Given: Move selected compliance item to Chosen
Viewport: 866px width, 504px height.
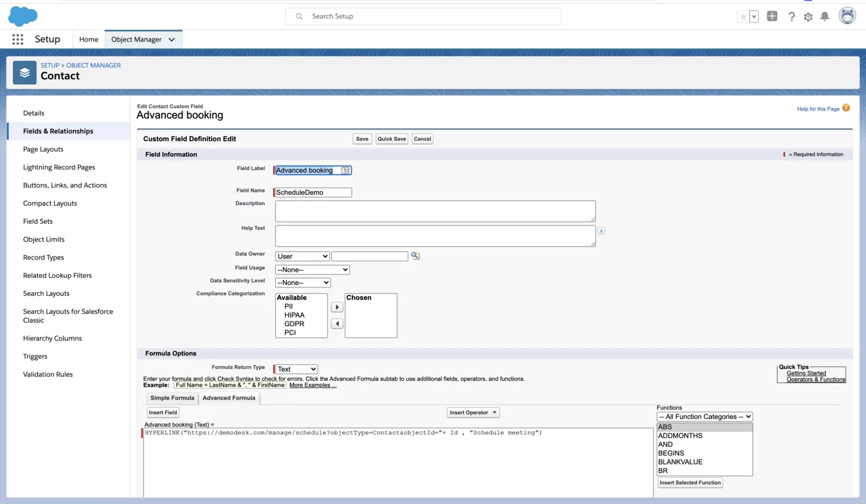Looking at the screenshot, I should (337, 307).
